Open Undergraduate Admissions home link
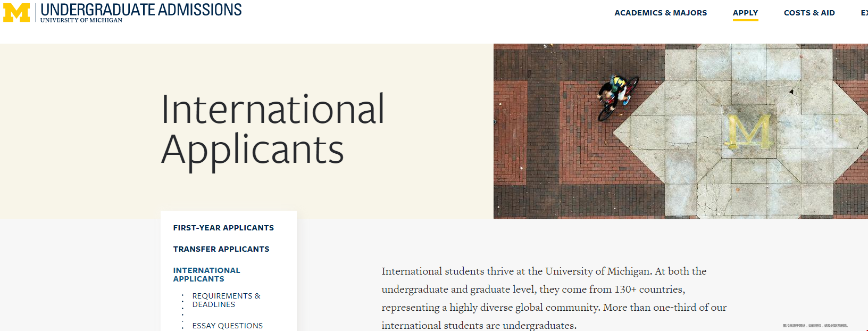 141,10
